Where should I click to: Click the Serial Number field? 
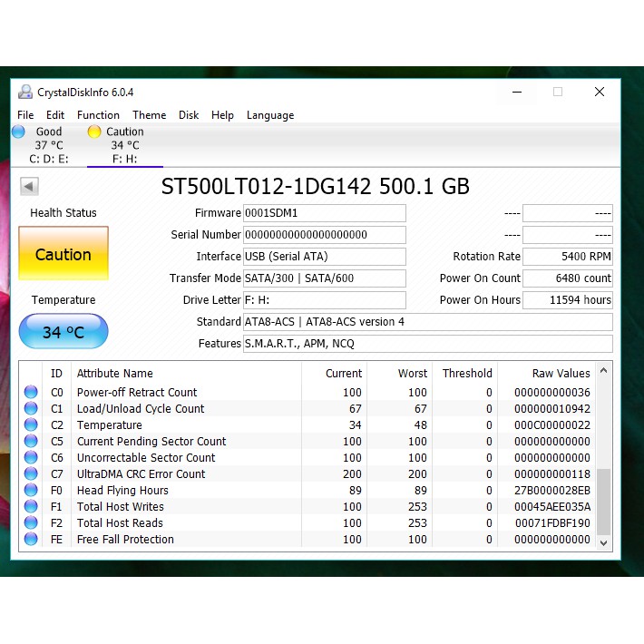tap(324, 235)
